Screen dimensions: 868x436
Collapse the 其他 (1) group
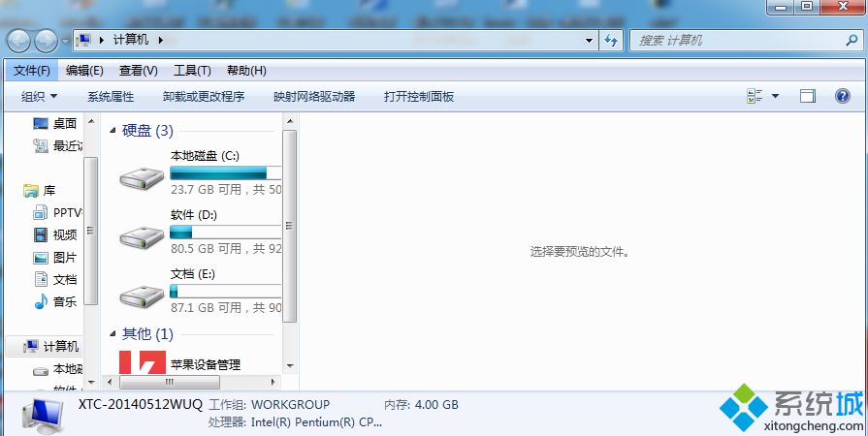click(x=113, y=333)
